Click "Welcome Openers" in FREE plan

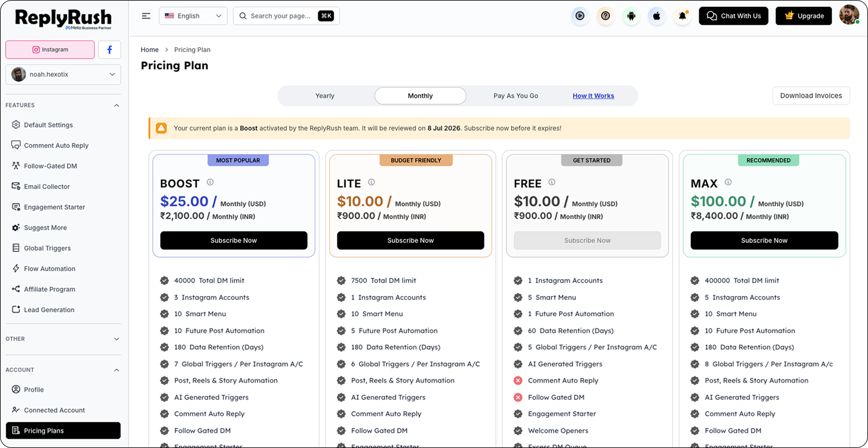coord(558,431)
